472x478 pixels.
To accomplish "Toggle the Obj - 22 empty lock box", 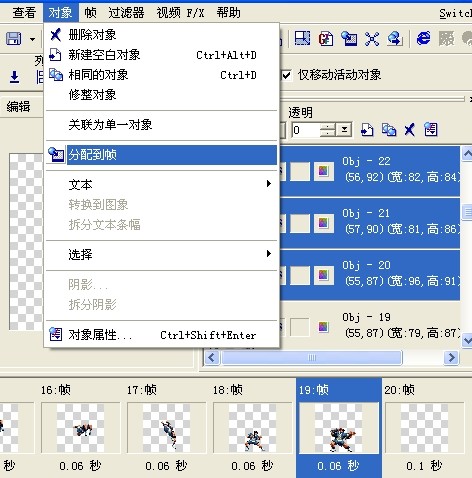I will click(300, 171).
